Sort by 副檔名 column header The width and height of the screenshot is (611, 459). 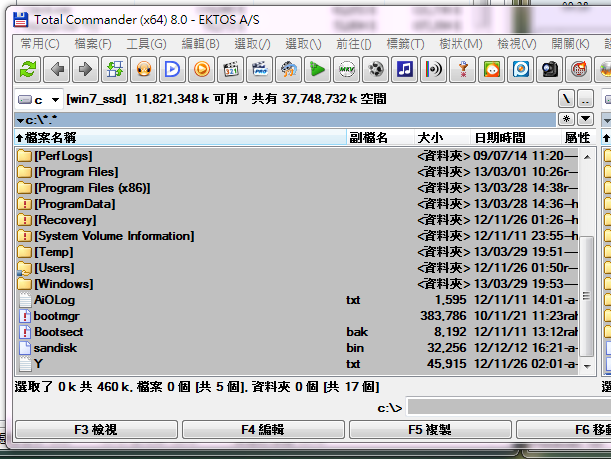pyautogui.click(x=380, y=138)
